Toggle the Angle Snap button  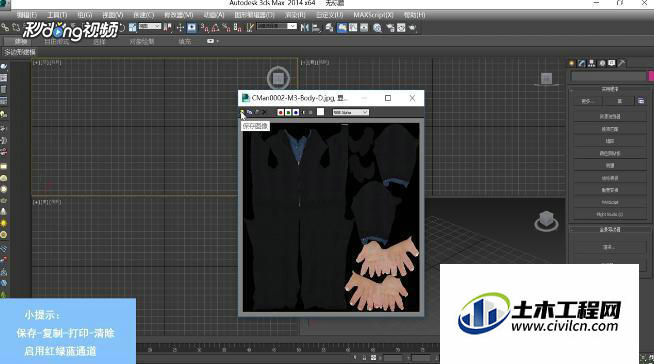[x=215, y=28]
